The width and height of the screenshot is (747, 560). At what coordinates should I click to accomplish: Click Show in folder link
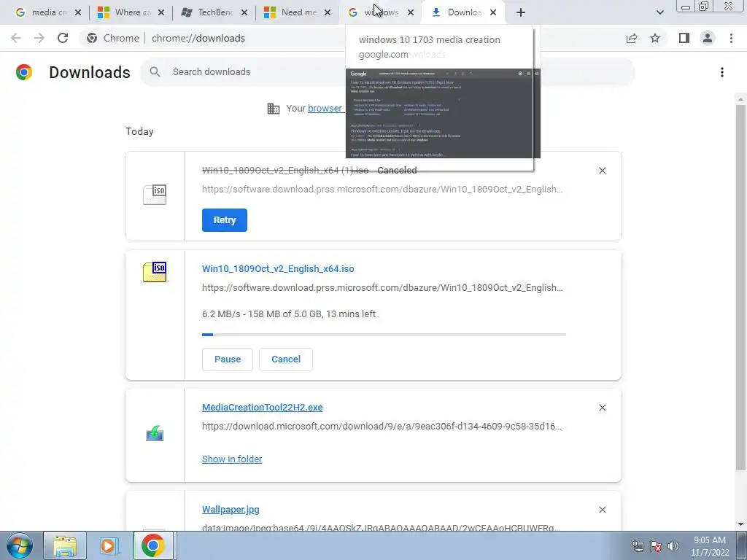point(232,459)
